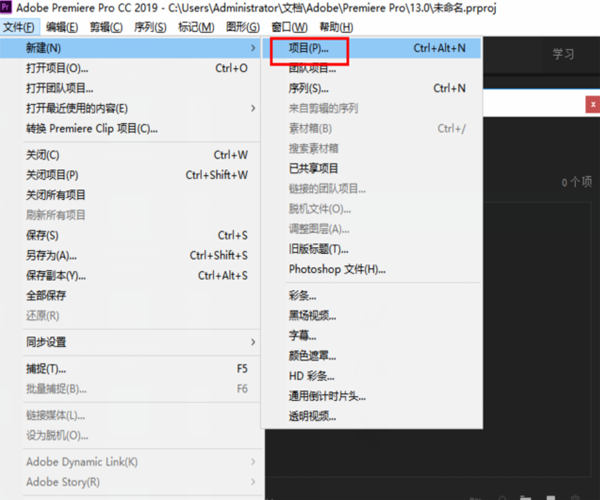Open the 图形(G) menu
The image size is (600, 500).
pos(243,27)
